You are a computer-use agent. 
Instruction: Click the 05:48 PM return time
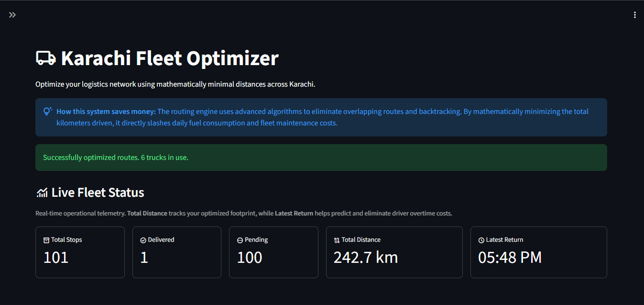tap(510, 258)
